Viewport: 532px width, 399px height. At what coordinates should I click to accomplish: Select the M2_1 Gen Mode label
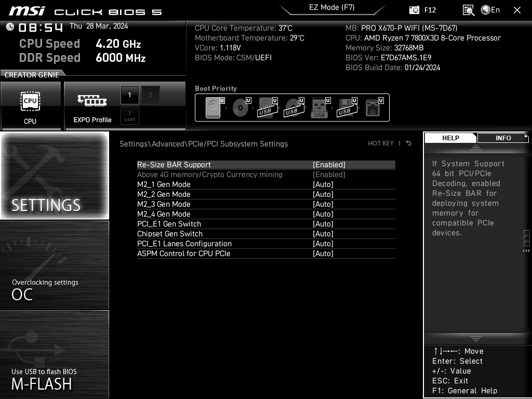tap(164, 184)
